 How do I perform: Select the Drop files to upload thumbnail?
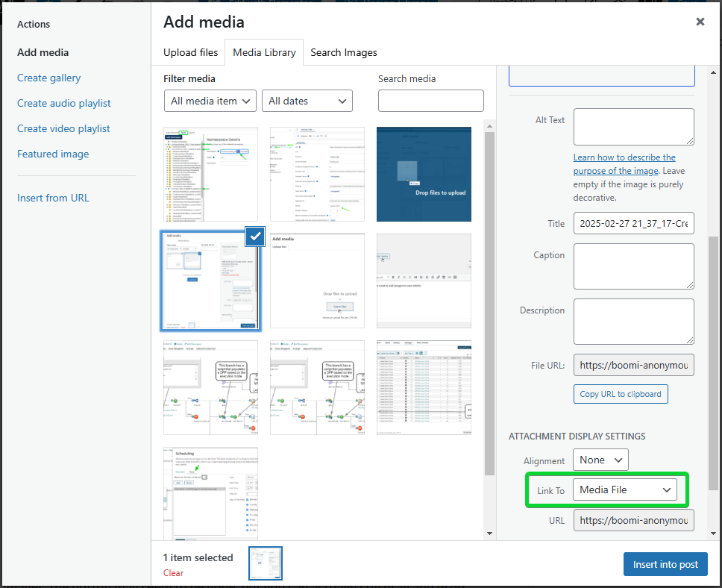(424, 174)
